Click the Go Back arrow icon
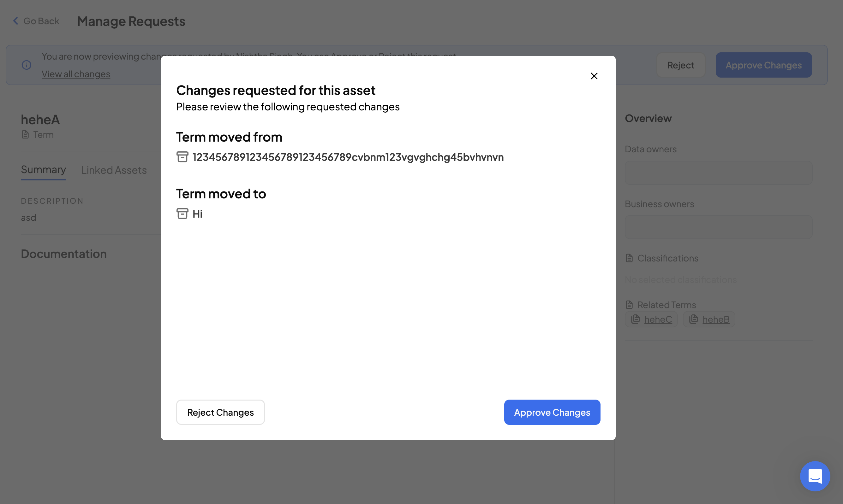Viewport: 843px width, 504px height. (x=16, y=21)
